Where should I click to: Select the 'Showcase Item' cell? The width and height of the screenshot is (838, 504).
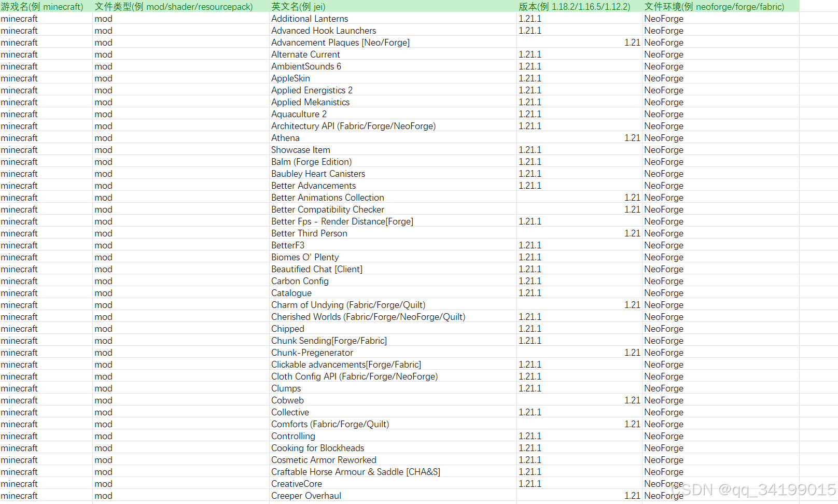pyautogui.click(x=393, y=150)
